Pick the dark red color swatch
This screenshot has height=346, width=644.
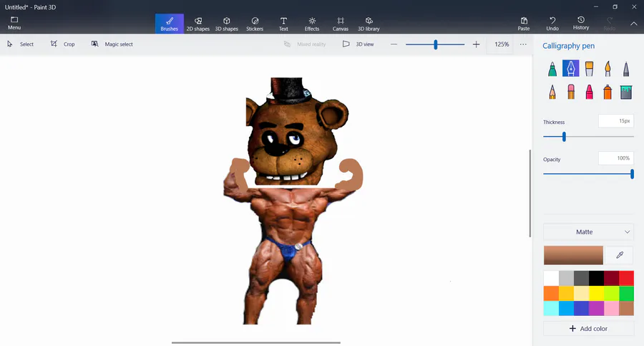(611, 279)
